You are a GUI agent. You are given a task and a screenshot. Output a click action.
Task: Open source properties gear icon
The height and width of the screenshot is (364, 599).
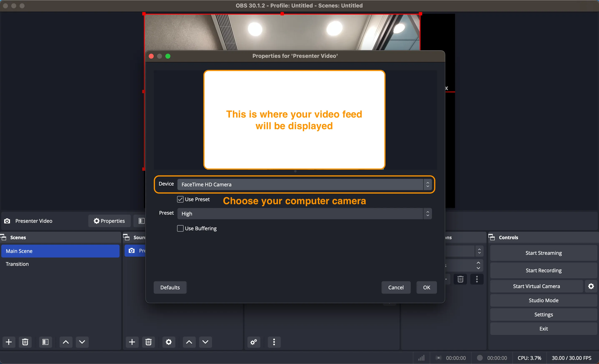tap(168, 342)
